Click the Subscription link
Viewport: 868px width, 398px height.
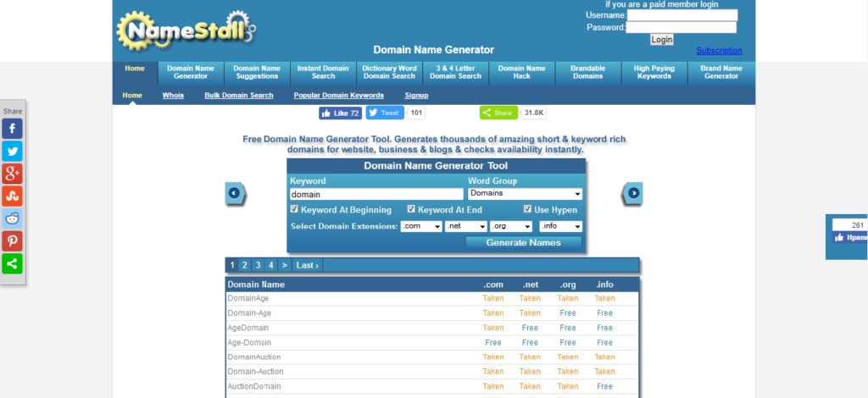tap(719, 50)
